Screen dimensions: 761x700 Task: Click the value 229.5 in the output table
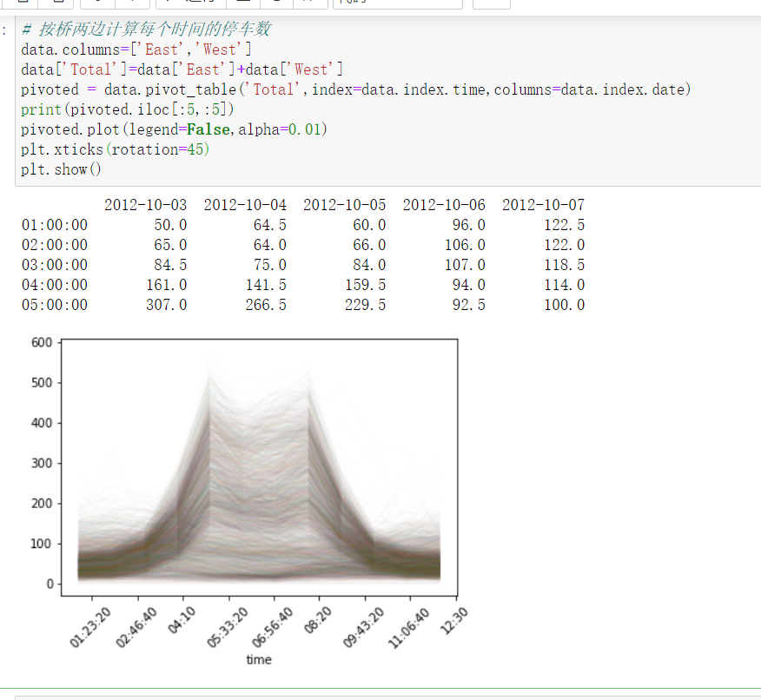(x=366, y=305)
